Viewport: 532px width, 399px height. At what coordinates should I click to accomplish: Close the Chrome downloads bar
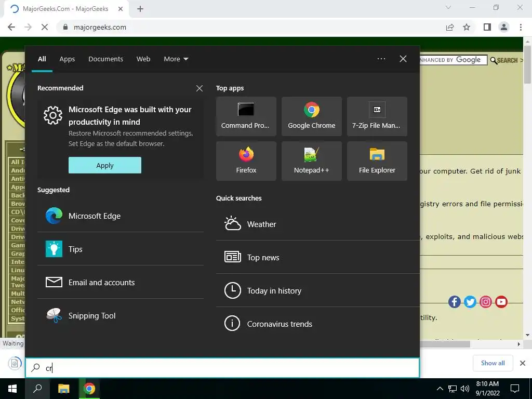pos(523,363)
